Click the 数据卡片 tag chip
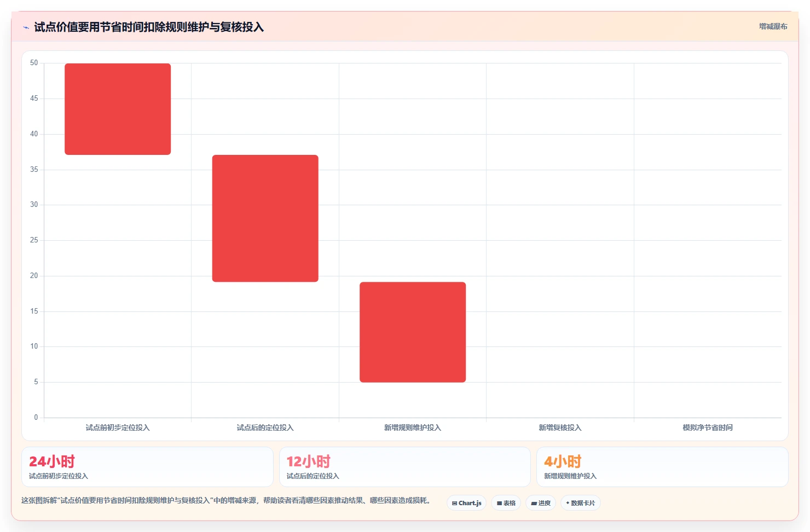The image size is (810, 532). [x=581, y=503]
